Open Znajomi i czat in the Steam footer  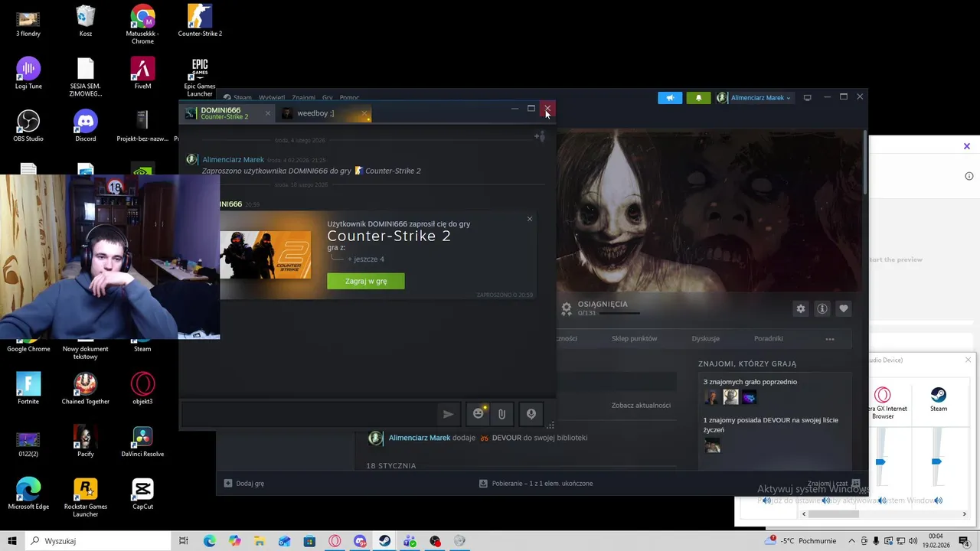pos(834,484)
